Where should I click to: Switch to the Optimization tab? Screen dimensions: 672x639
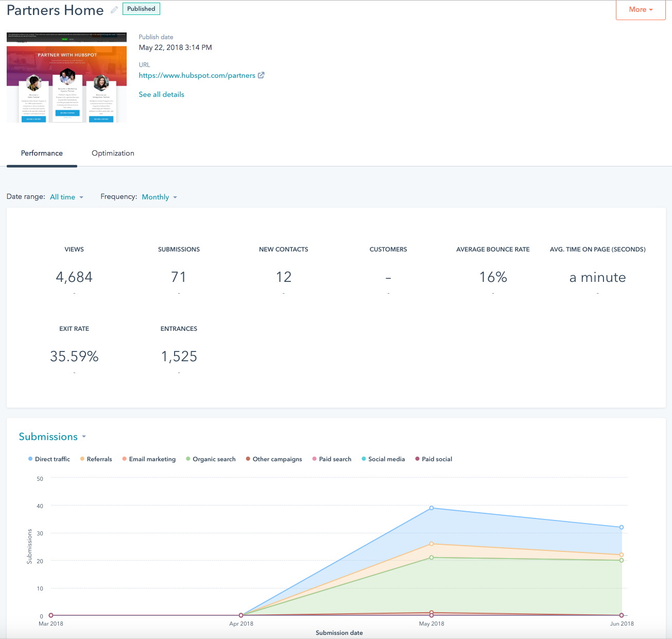pyautogui.click(x=113, y=153)
